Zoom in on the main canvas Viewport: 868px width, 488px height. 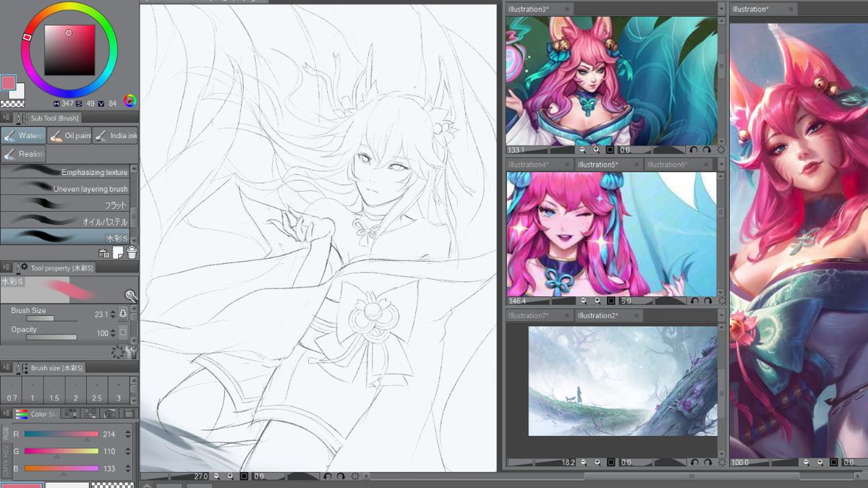point(231,476)
